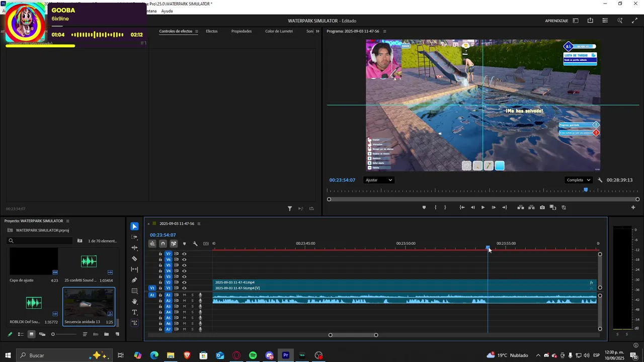
Task: Toggle lock on track V3
Action: 160,277
